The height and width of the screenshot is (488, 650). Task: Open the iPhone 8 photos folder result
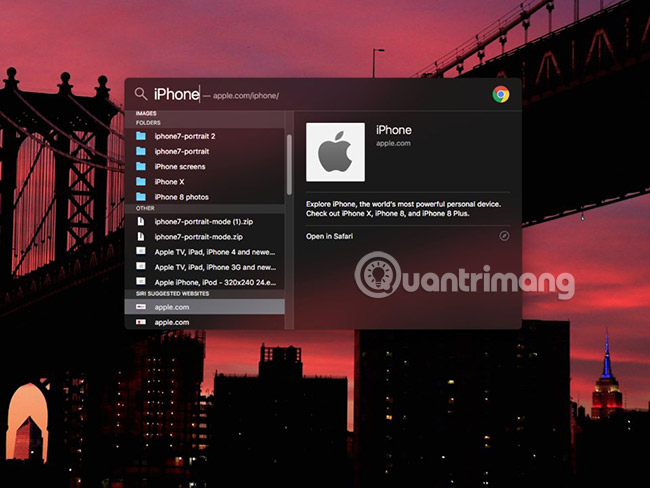181,197
